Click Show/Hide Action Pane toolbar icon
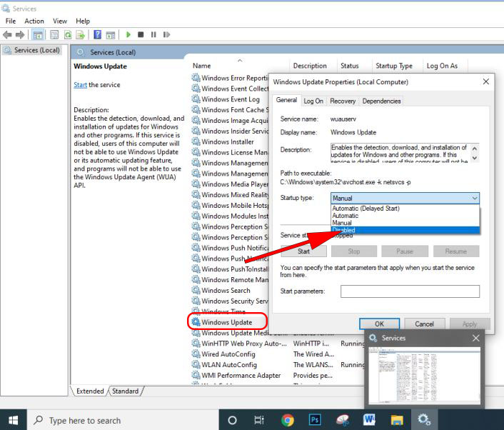This screenshot has height=430, width=504. 110,35
